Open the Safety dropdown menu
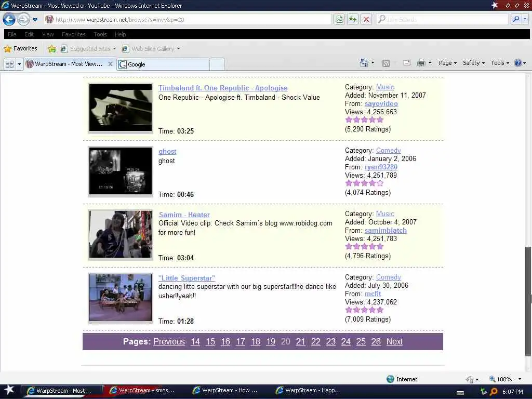Viewport: 532px width, 399px height. point(474,63)
